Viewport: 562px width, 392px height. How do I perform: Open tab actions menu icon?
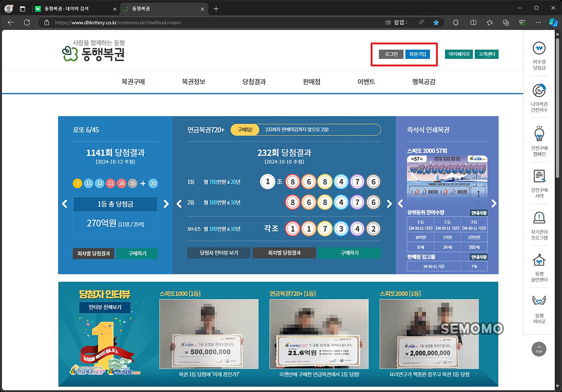tap(22, 9)
